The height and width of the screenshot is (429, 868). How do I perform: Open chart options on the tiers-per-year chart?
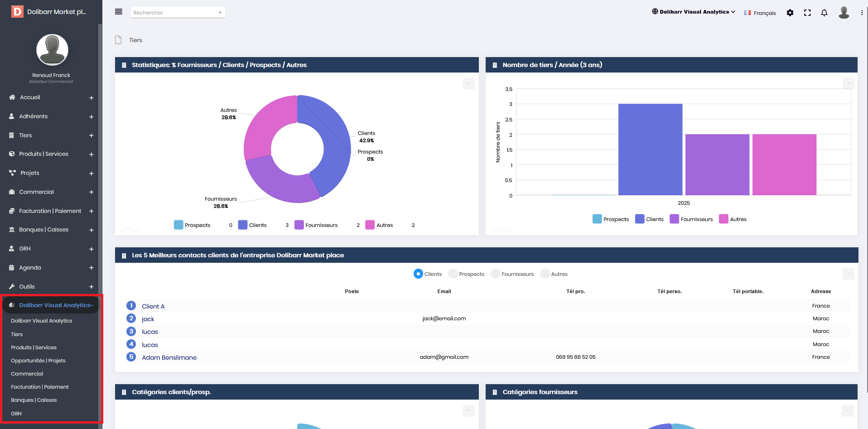(x=849, y=83)
